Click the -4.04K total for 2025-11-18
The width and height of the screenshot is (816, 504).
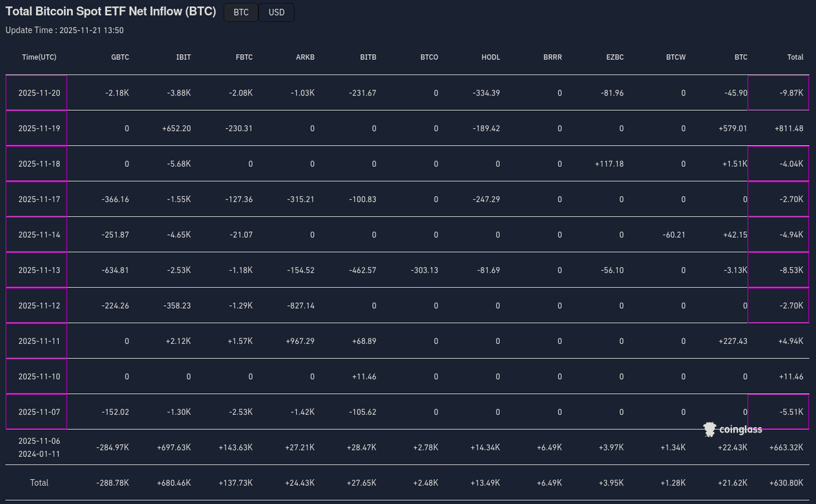(778, 164)
